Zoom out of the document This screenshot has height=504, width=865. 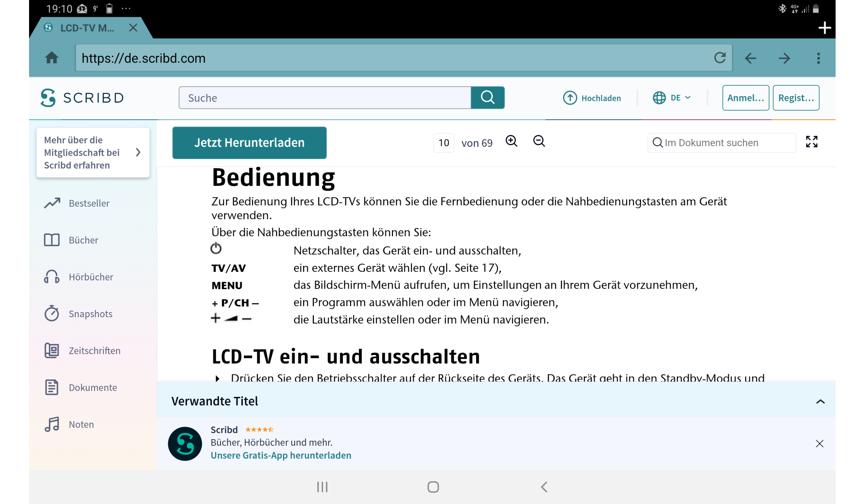coord(539,142)
